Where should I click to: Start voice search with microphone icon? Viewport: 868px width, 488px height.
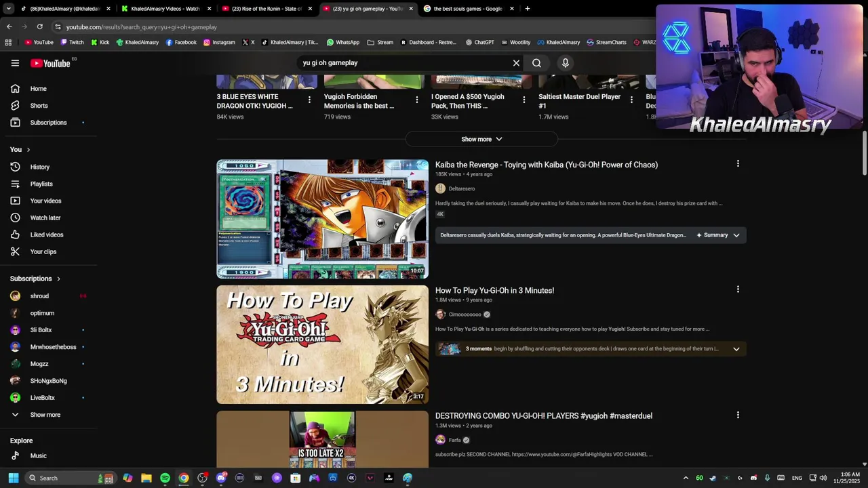pyautogui.click(x=565, y=63)
